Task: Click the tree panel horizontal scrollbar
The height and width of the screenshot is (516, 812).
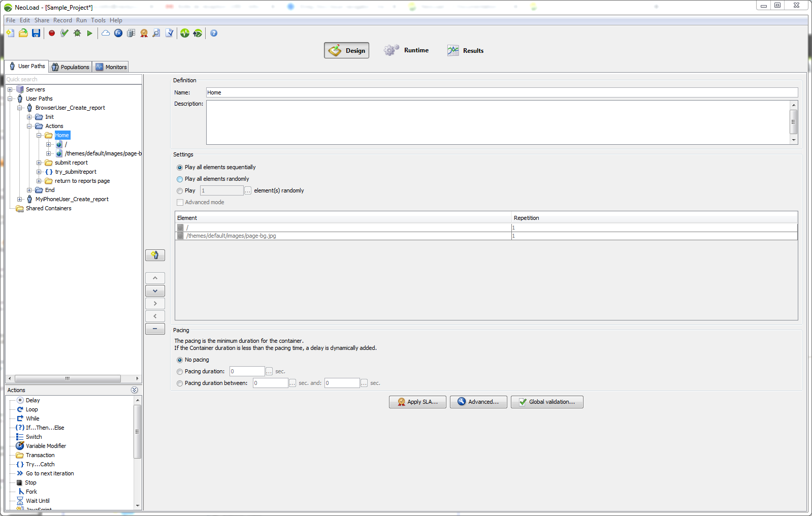Action: [68, 379]
